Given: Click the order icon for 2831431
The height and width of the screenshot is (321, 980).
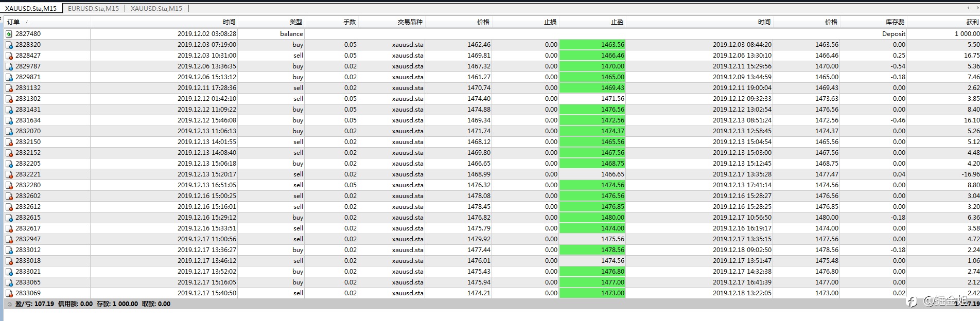Looking at the screenshot, I should click(9, 110).
